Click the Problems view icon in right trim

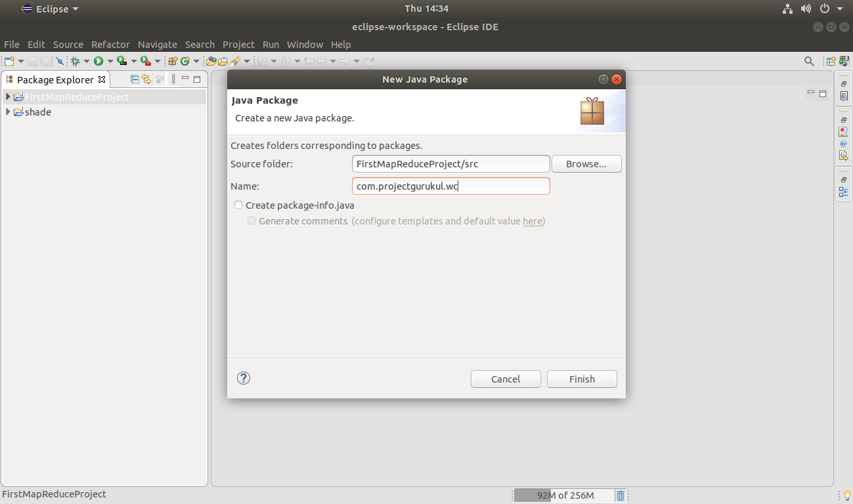click(x=844, y=131)
